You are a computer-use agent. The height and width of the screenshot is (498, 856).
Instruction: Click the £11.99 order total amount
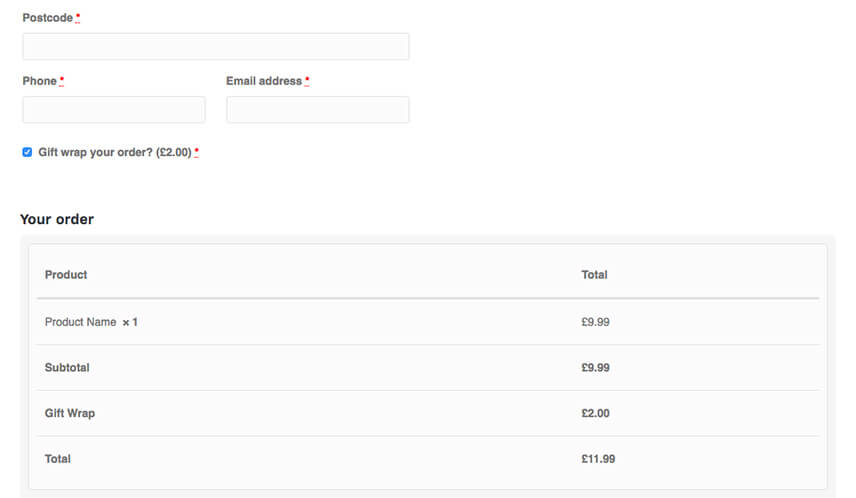click(x=598, y=459)
